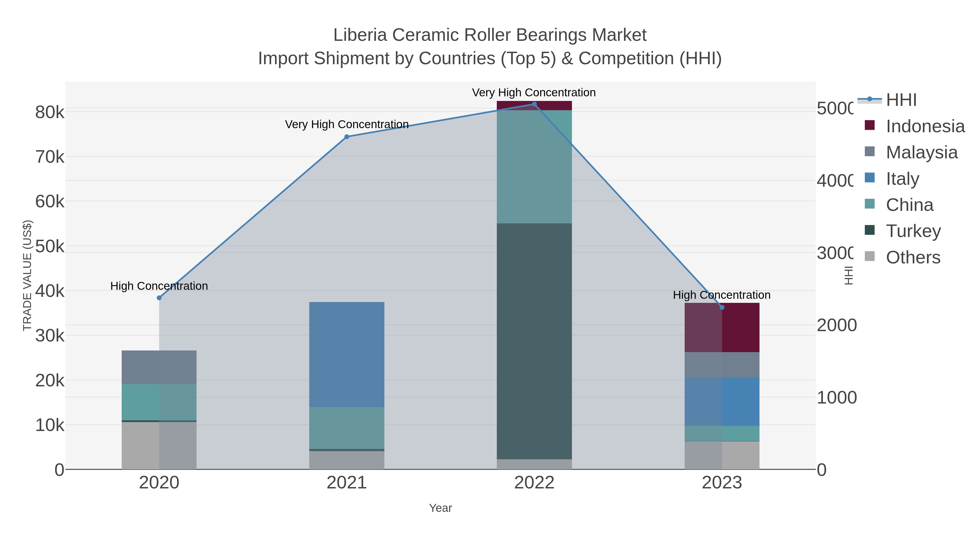The width and height of the screenshot is (980, 551).
Task: Click the 2021 x-axis year label
Action: pos(347,482)
